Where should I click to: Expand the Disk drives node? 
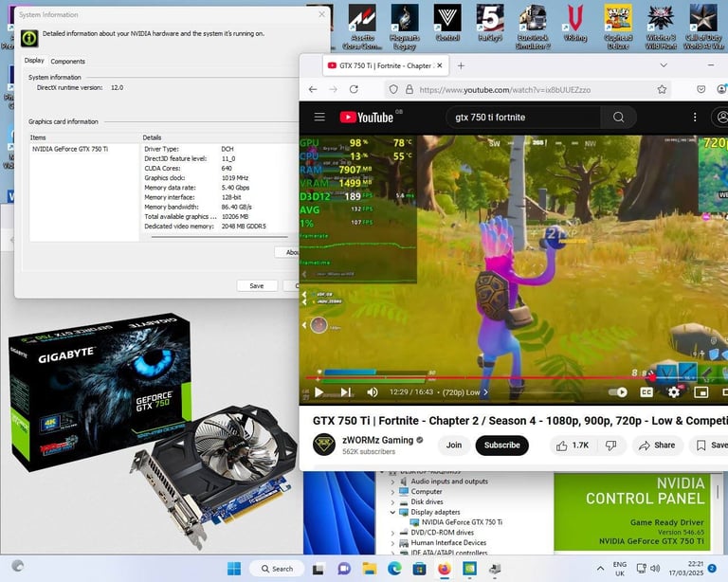[x=392, y=502]
